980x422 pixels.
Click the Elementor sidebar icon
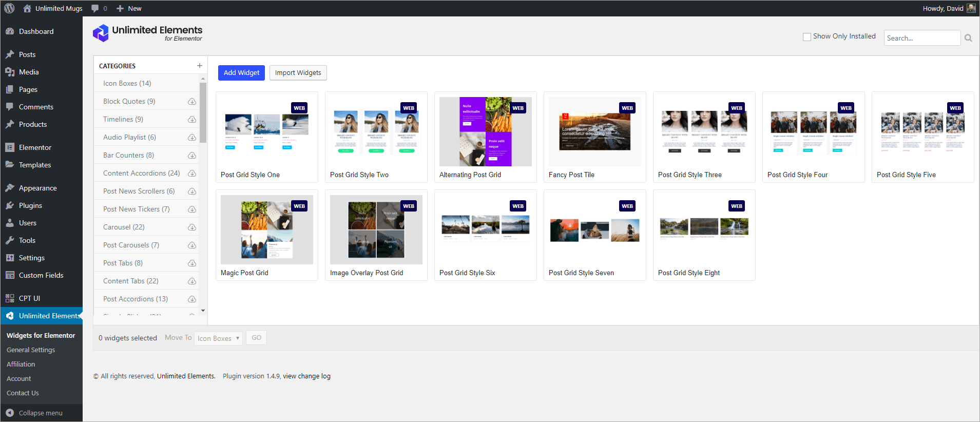click(10, 147)
